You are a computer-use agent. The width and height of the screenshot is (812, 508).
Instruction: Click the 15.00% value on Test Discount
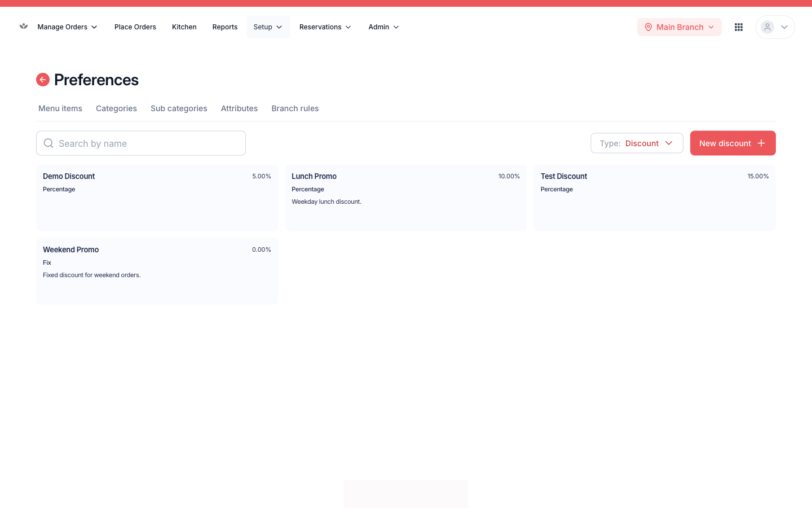click(x=758, y=176)
